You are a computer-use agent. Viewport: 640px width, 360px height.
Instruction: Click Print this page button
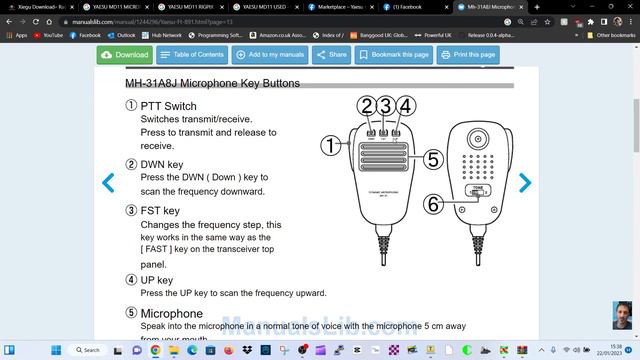[468, 55]
